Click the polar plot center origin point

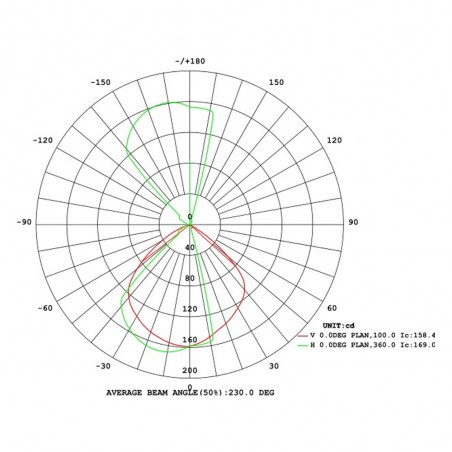click(x=190, y=225)
